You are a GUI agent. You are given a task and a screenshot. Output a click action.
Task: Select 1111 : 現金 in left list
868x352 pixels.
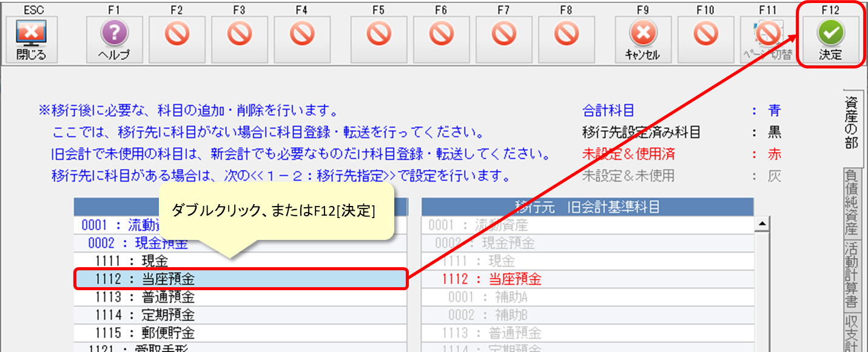[240, 261]
